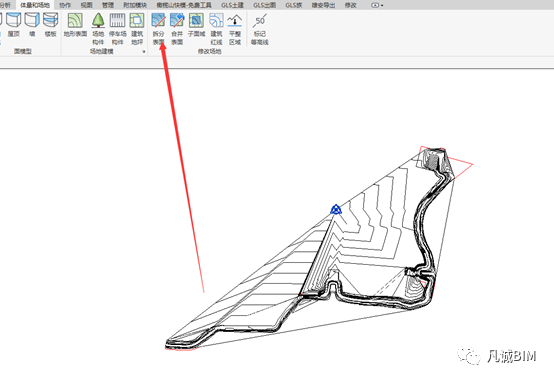554x381 pixels.
Task: Open the 附加模块 tab
Action: point(135,5)
